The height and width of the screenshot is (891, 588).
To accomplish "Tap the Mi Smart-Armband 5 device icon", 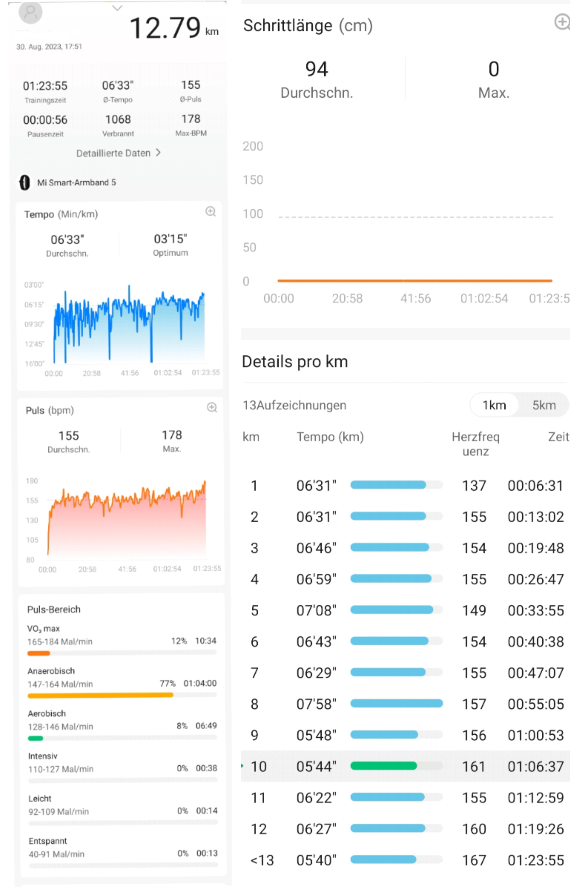I will [x=24, y=183].
